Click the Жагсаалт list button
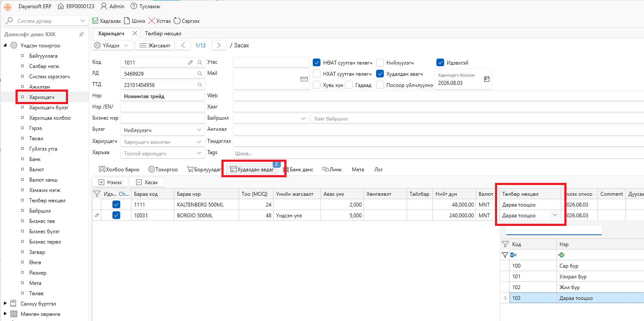644x321 pixels. [155, 45]
